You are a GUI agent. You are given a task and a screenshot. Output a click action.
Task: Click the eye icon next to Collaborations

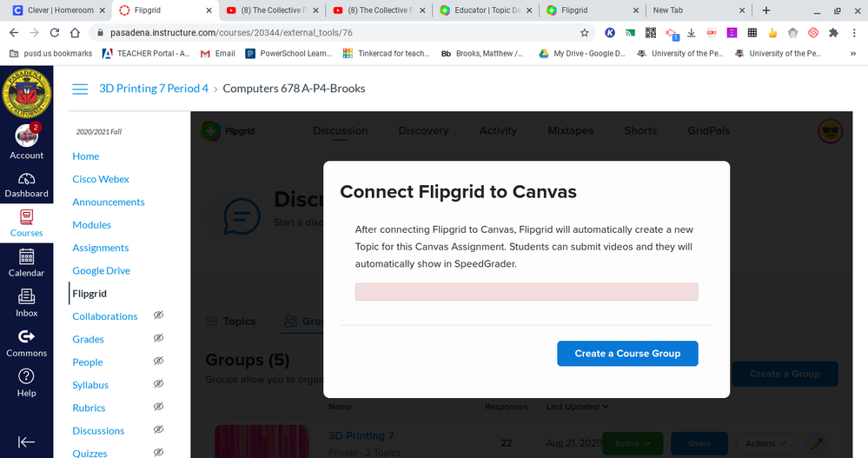(158, 315)
